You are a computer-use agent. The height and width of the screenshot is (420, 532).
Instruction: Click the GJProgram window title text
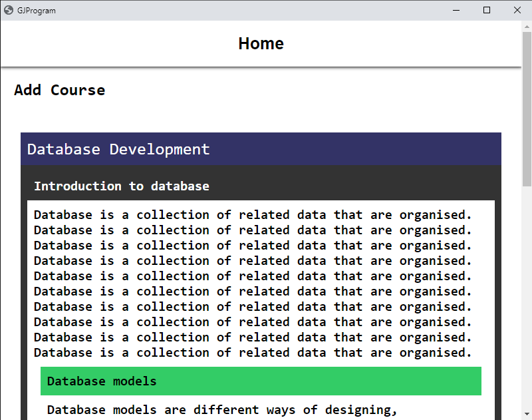point(37,10)
